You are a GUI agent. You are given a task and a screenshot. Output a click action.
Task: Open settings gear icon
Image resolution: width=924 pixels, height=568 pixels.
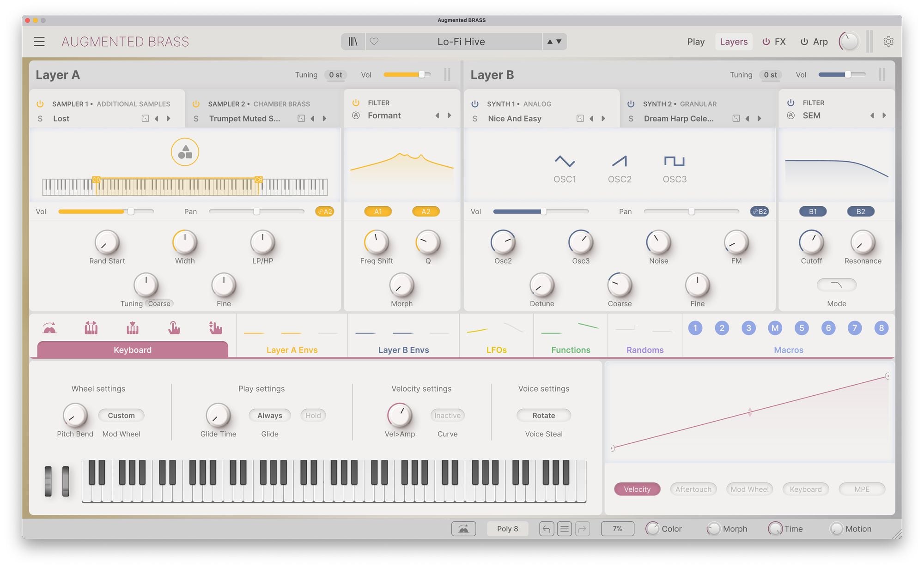point(888,42)
